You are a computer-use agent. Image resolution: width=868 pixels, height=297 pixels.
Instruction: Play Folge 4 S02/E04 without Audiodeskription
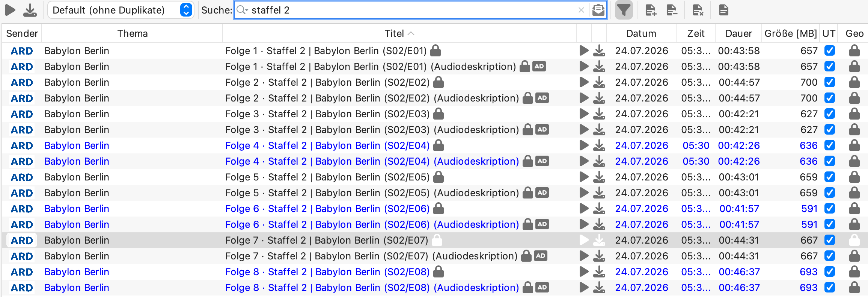click(584, 145)
